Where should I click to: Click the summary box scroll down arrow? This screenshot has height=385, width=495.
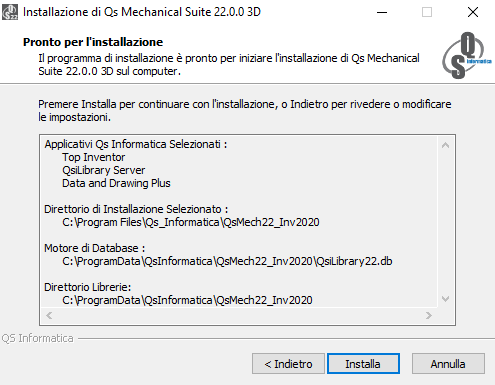[445, 299]
